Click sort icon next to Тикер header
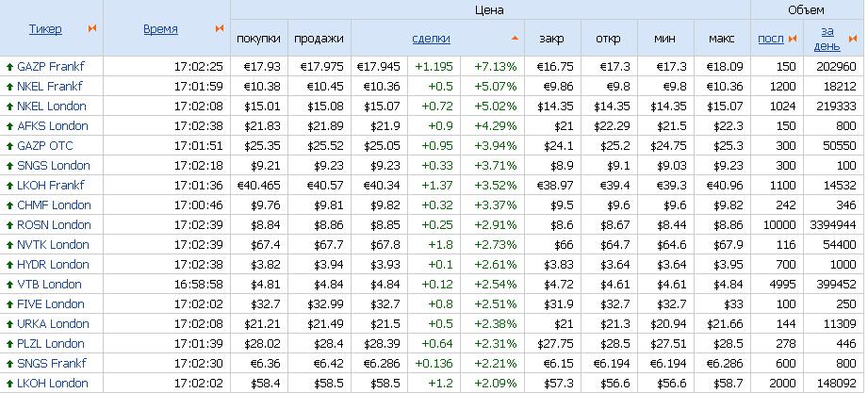The width and height of the screenshot is (868, 393). coord(91,29)
